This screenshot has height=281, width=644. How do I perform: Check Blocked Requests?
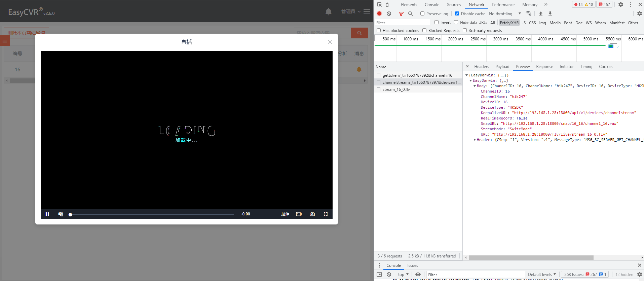[424, 30]
